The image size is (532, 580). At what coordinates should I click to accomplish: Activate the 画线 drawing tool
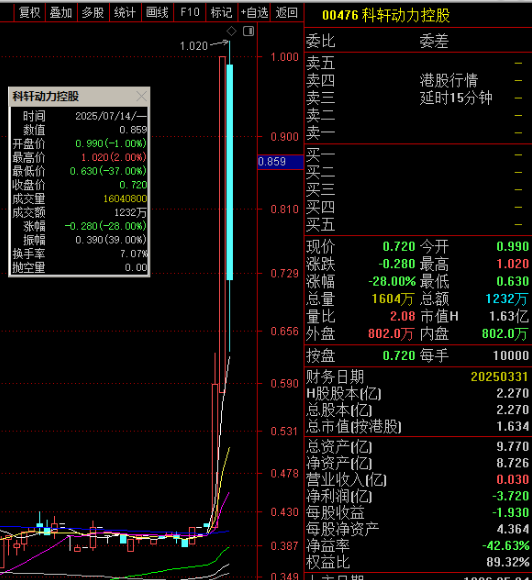click(157, 13)
